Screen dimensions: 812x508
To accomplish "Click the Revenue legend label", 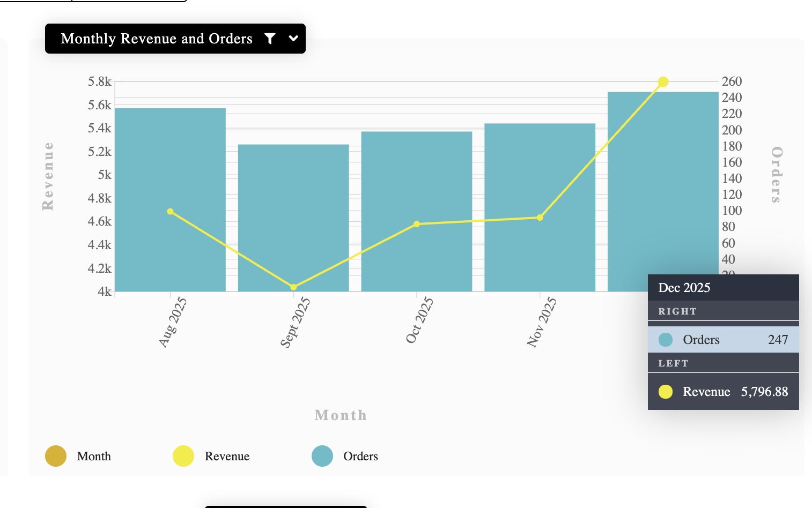I will [x=227, y=456].
